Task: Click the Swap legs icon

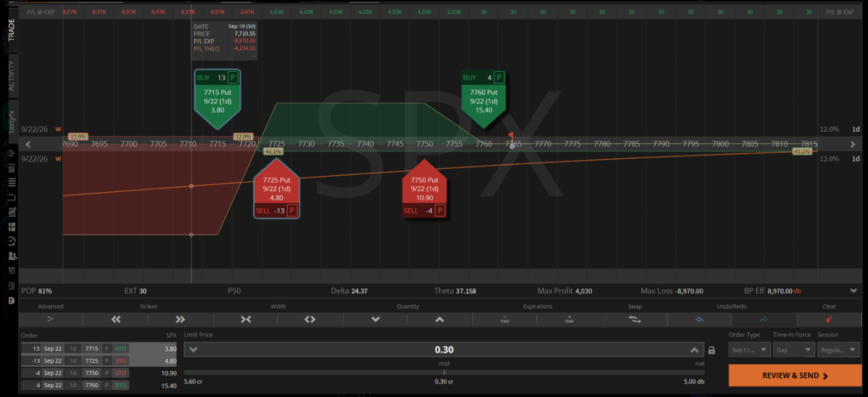Action: [x=635, y=319]
